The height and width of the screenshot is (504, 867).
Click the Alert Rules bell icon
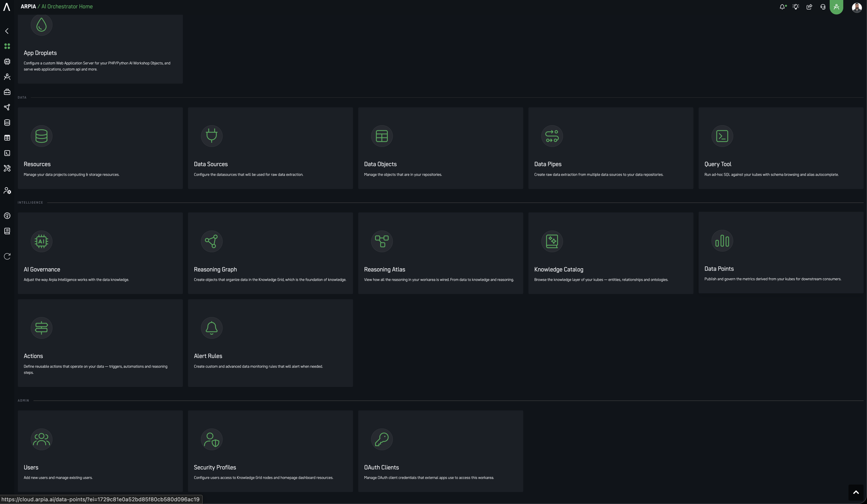coord(212,328)
